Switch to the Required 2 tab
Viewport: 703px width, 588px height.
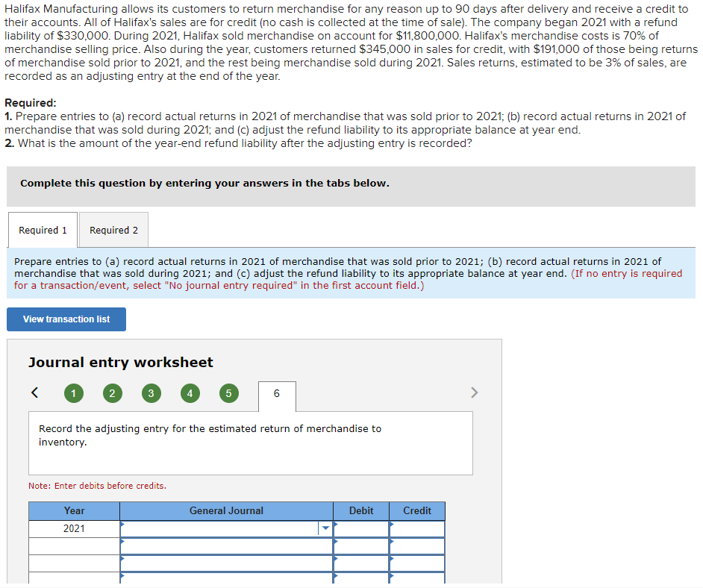click(x=114, y=230)
